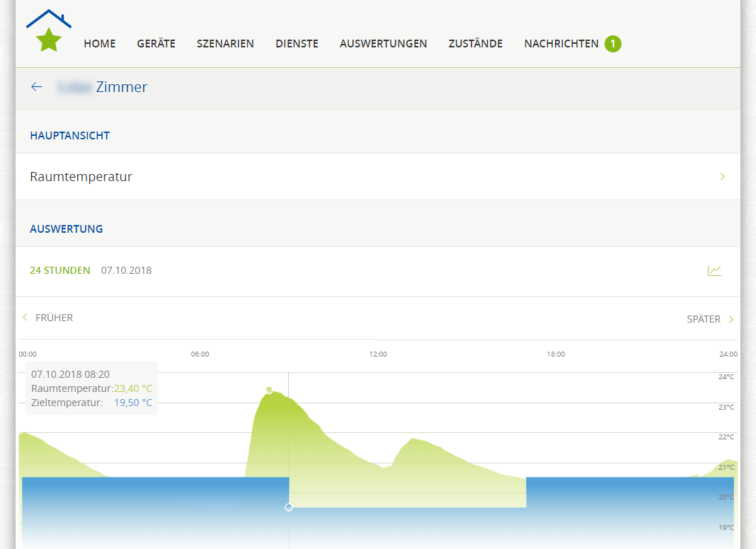Image resolution: width=756 pixels, height=549 pixels.
Task: Open the Home menu item
Action: (99, 44)
